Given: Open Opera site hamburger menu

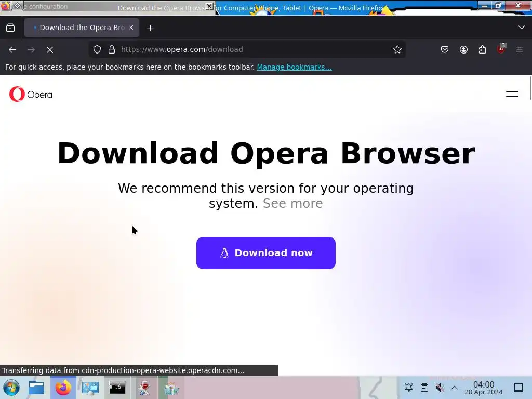Looking at the screenshot, I should coord(512,94).
